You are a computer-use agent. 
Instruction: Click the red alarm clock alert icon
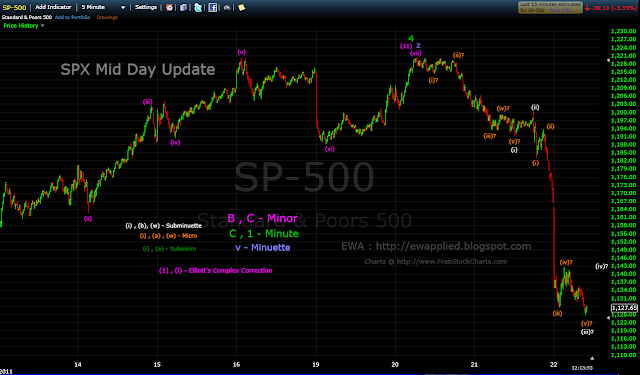(169, 7)
